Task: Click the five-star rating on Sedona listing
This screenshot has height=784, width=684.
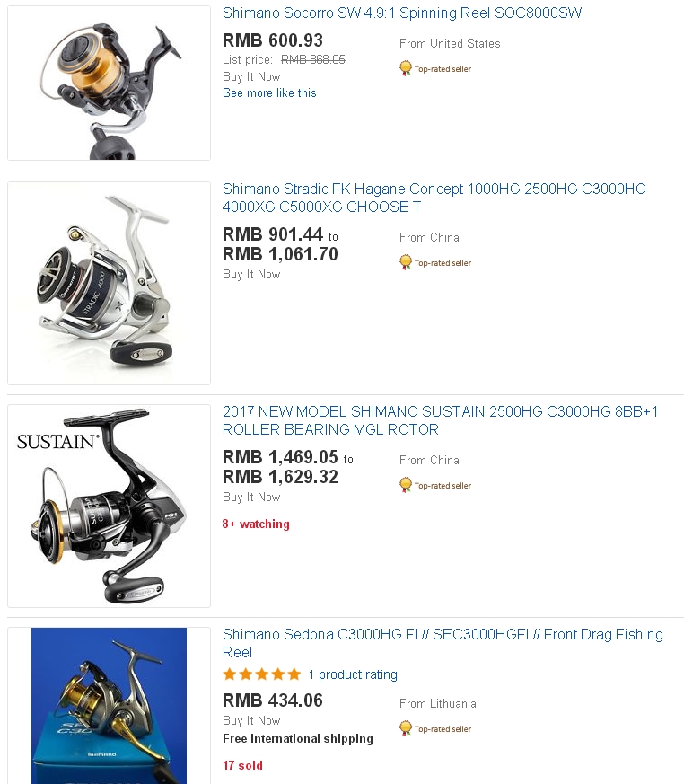Action: coord(262,674)
